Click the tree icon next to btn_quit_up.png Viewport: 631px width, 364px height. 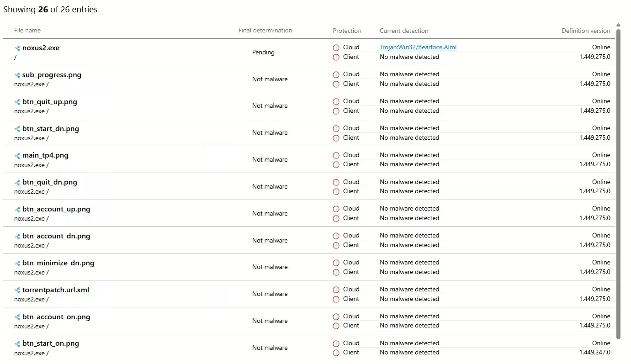click(x=17, y=102)
